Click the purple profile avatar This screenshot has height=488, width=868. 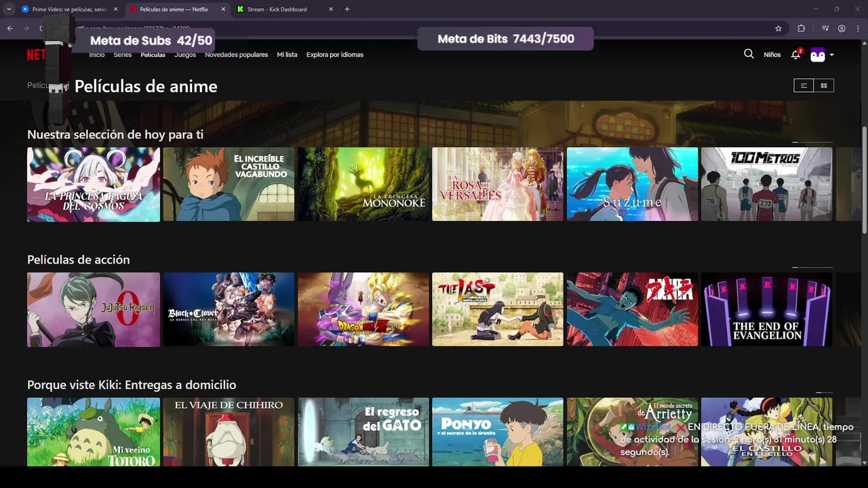pyautogui.click(x=818, y=55)
